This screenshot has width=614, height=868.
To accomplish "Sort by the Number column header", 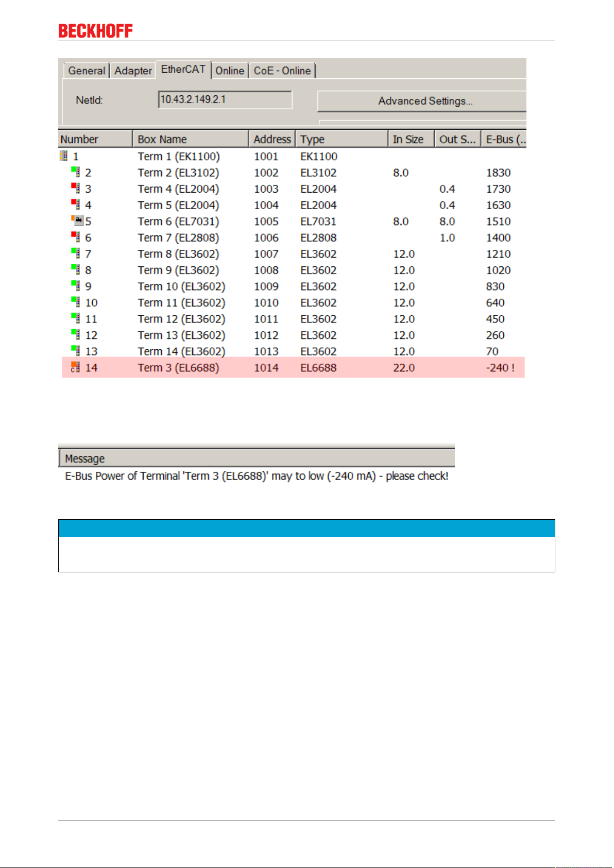I will click(95, 139).
